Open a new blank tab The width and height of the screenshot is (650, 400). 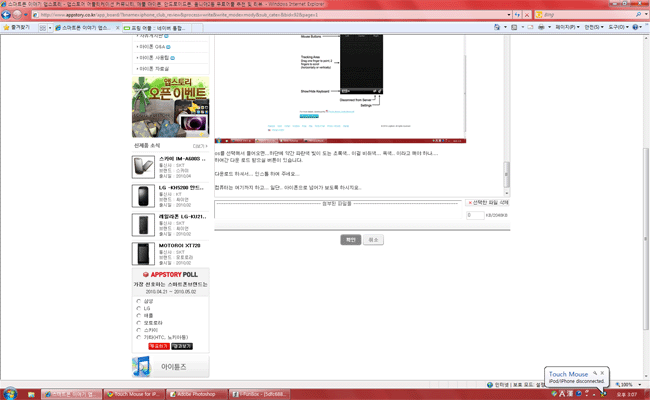coord(197,28)
